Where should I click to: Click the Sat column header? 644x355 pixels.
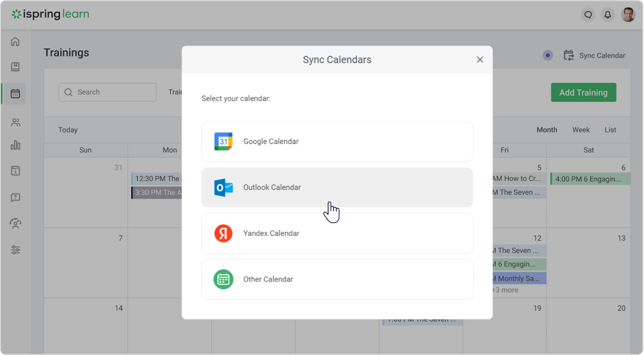coord(589,150)
